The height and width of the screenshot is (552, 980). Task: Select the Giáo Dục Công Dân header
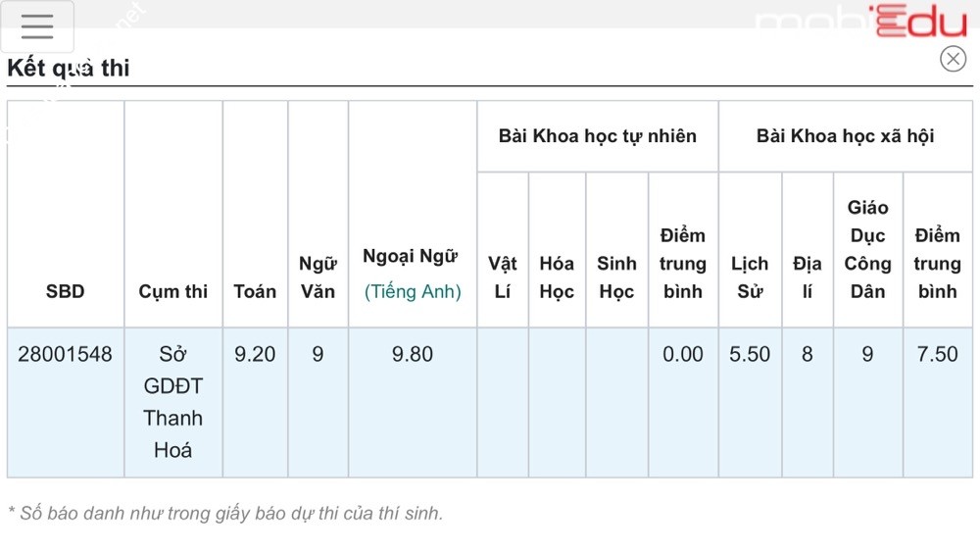click(x=868, y=249)
